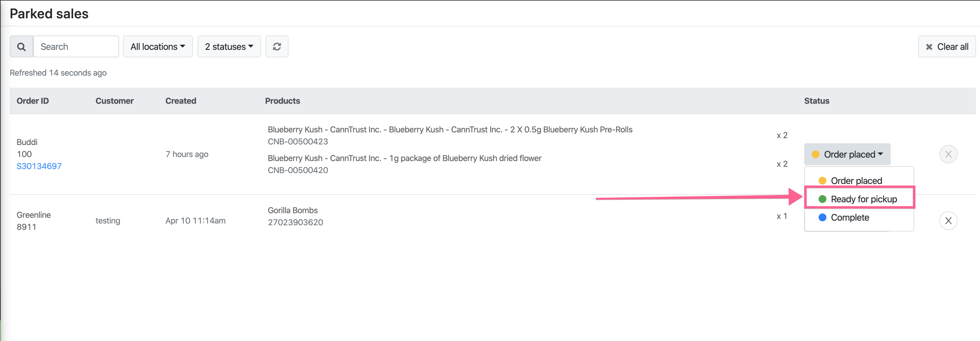980x341 pixels.
Task: Click the Clear all button
Action: pos(947,46)
